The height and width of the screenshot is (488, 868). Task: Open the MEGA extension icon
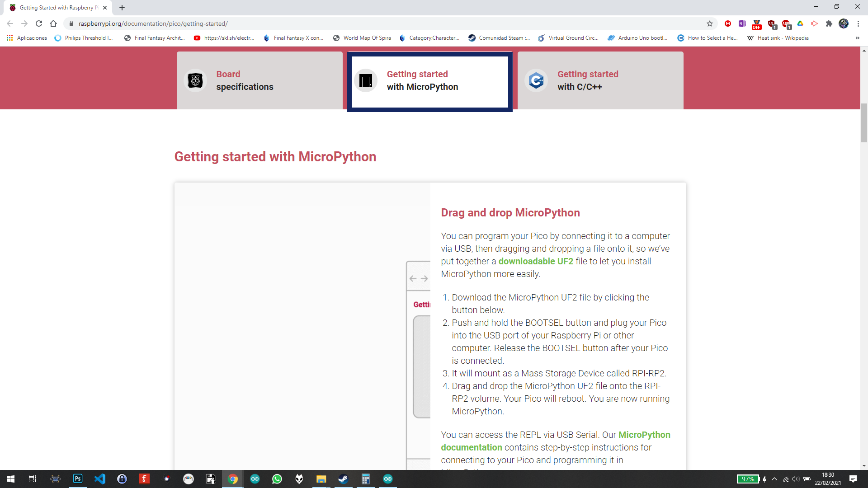coord(728,23)
